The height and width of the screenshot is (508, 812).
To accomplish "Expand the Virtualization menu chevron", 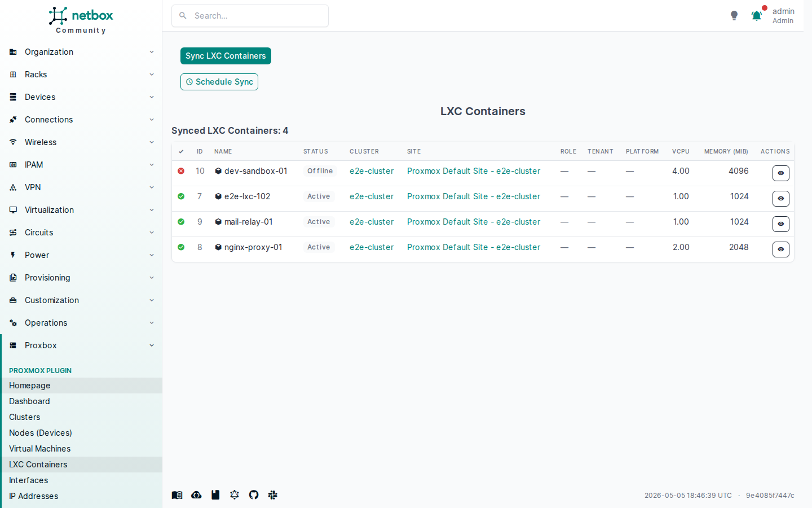I will point(152,210).
